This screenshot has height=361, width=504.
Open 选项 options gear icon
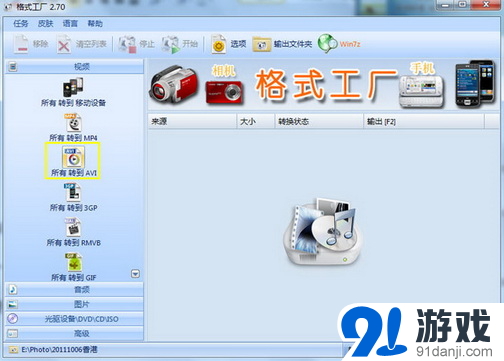pos(219,45)
